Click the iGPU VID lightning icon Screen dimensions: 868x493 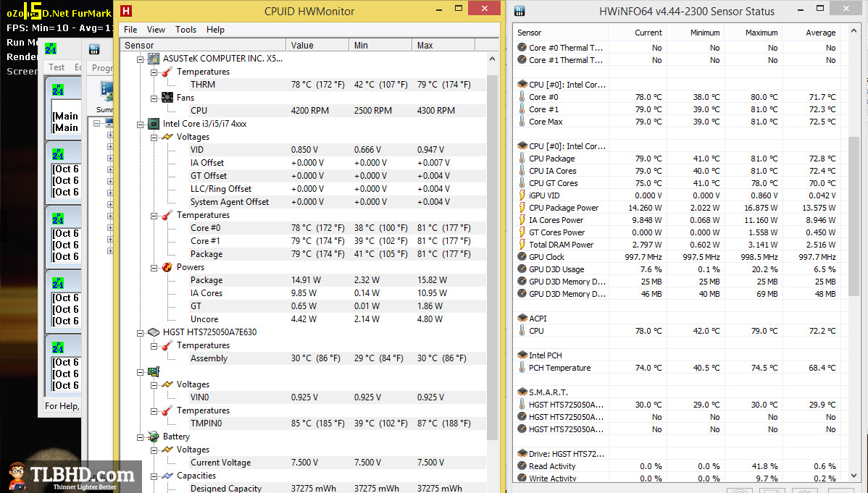[522, 195]
